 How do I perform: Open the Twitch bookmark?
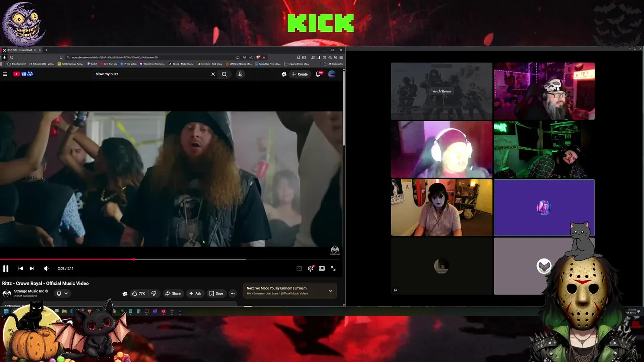pos(92,64)
